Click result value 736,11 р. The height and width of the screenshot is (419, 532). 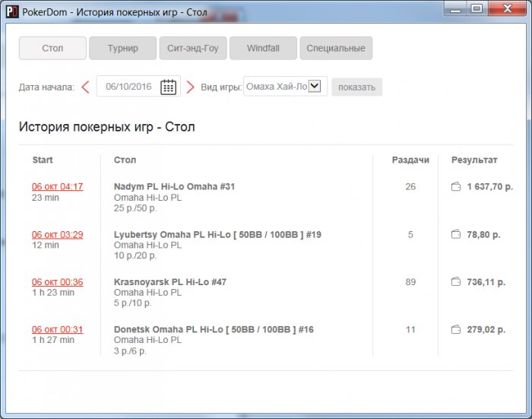(486, 282)
